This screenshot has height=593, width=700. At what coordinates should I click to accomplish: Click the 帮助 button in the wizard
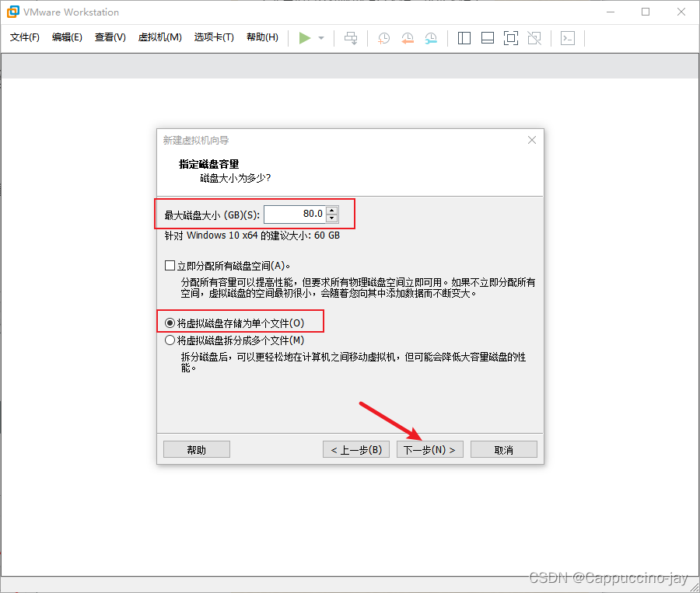tap(196, 448)
